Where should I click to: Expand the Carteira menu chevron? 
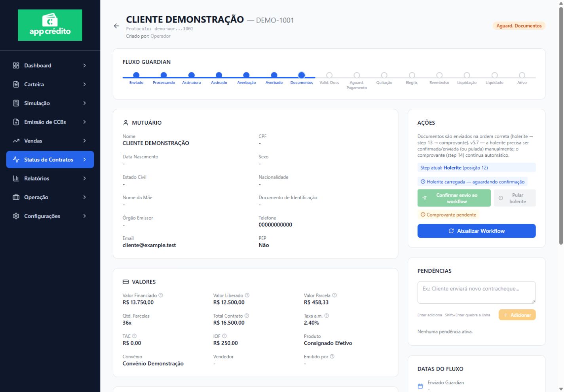(84, 84)
